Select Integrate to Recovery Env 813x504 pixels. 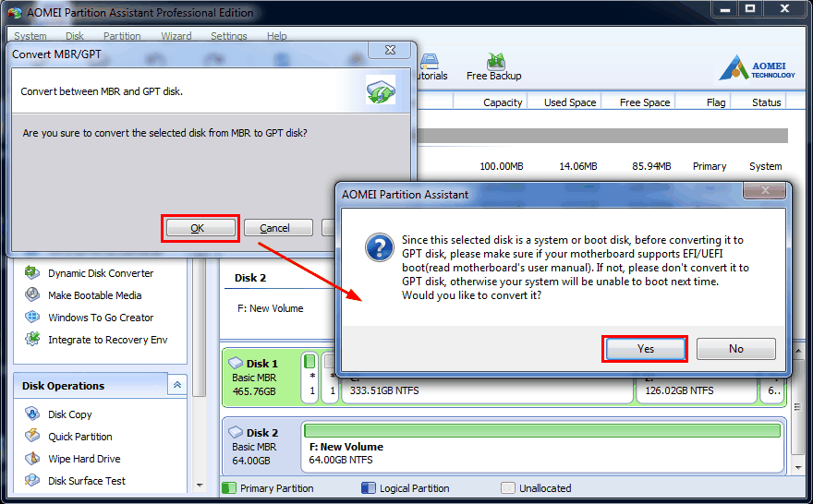click(x=108, y=340)
